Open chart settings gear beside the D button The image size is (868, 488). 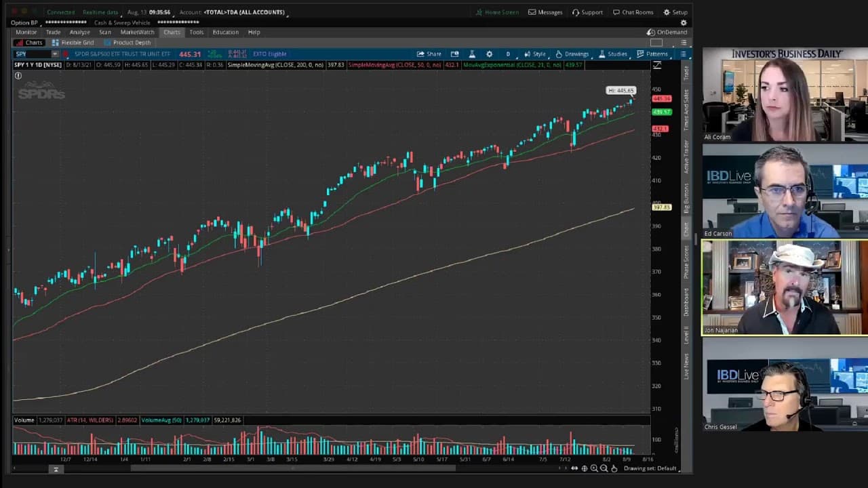(489, 54)
